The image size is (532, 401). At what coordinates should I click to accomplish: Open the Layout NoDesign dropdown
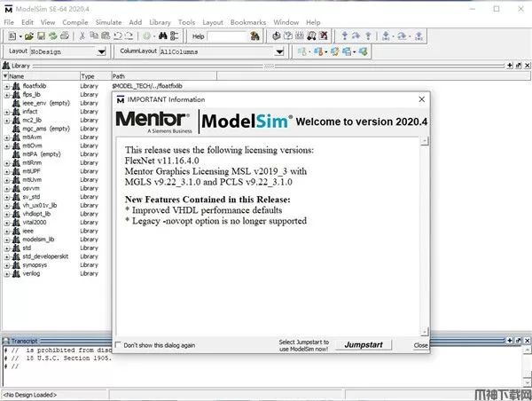pyautogui.click(x=101, y=52)
